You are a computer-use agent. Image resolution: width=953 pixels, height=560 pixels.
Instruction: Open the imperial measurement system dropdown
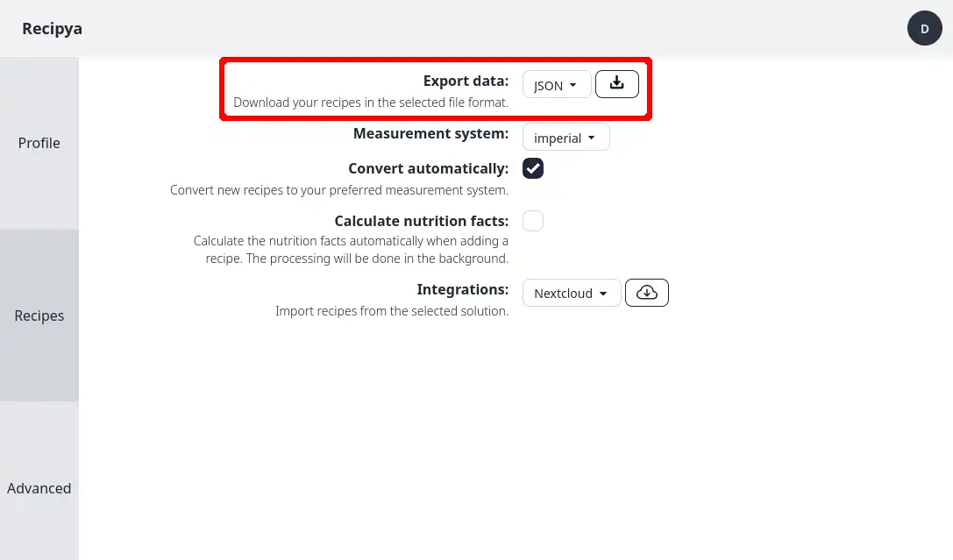click(x=565, y=138)
